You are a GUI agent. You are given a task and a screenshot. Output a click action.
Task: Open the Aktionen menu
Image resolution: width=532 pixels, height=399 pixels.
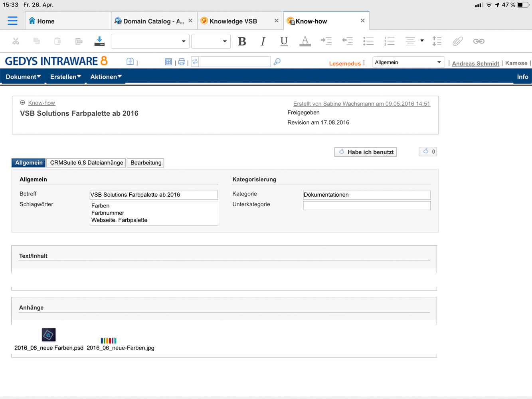[106, 77]
